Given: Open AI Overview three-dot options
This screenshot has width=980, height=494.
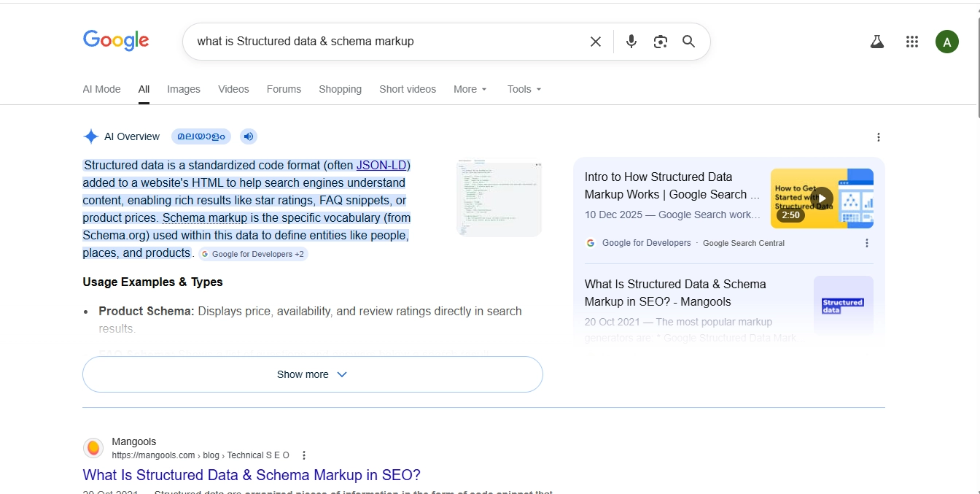Looking at the screenshot, I should point(879,137).
